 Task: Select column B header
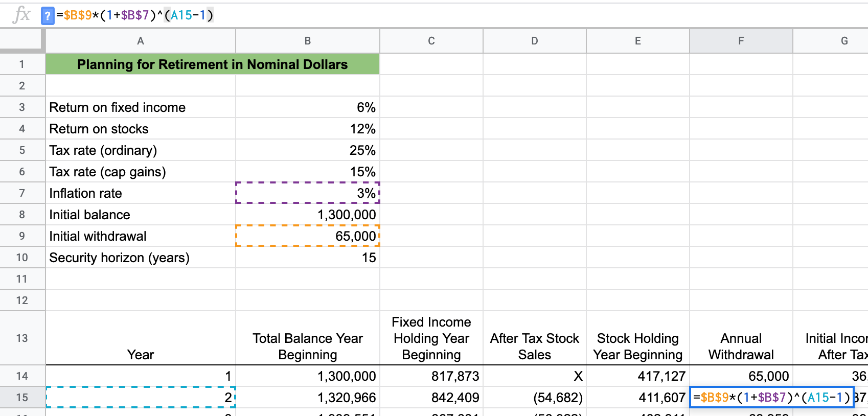pos(308,41)
